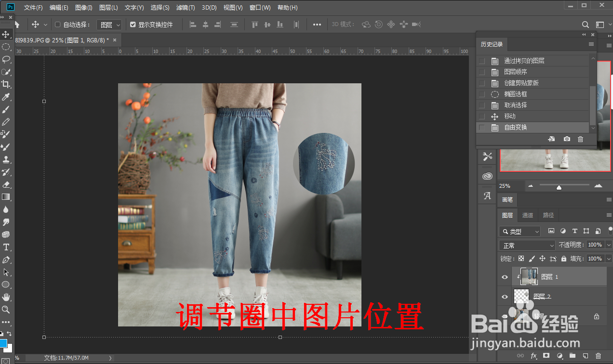This screenshot has height=364, width=613.
Task: Open the Layers panel flyout menu
Action: pos(609,215)
